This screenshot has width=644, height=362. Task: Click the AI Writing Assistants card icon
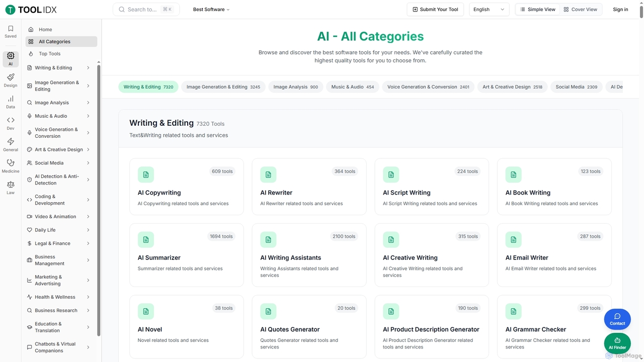click(x=268, y=239)
